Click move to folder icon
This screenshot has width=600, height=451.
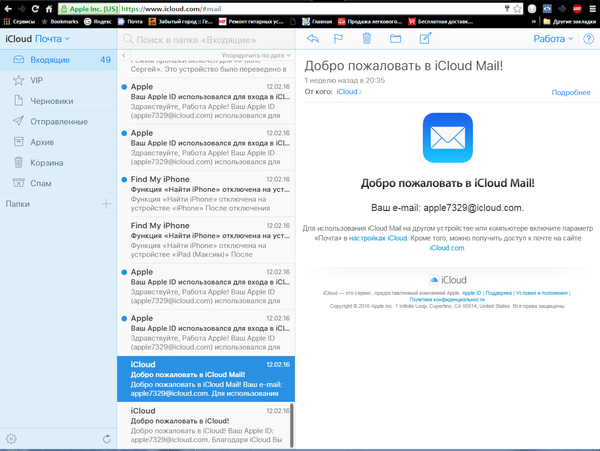click(395, 39)
